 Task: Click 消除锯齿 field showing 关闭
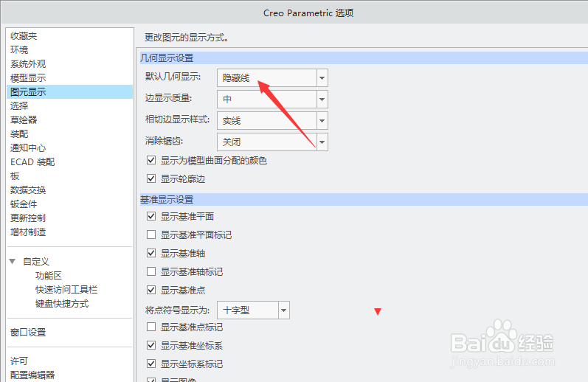[x=267, y=142]
